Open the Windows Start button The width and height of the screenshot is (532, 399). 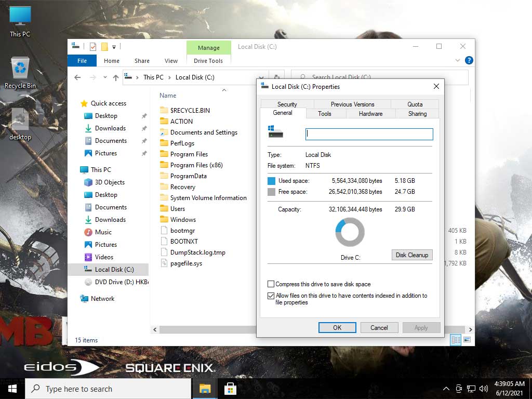pos(12,389)
